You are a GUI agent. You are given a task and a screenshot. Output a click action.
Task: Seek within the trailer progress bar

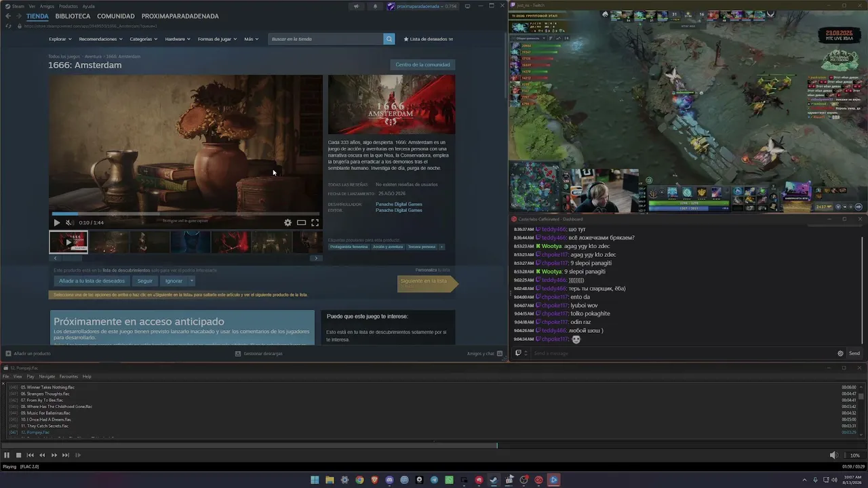pyautogui.click(x=185, y=213)
